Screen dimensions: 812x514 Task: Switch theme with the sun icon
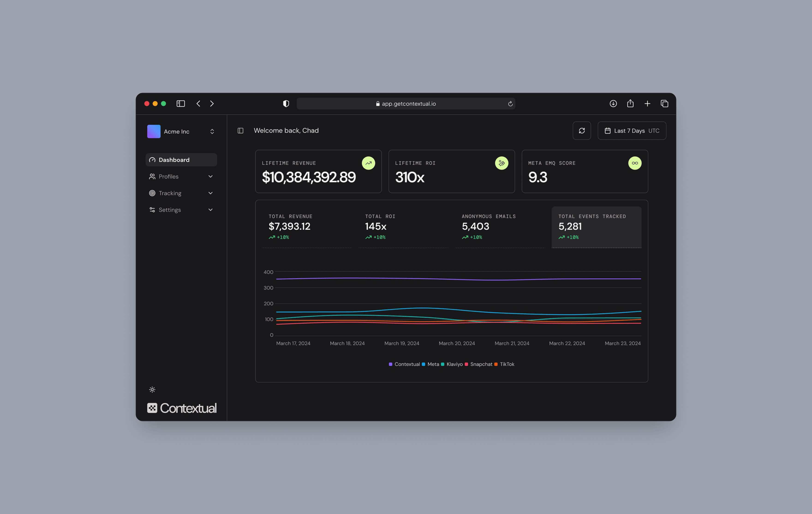(x=152, y=390)
